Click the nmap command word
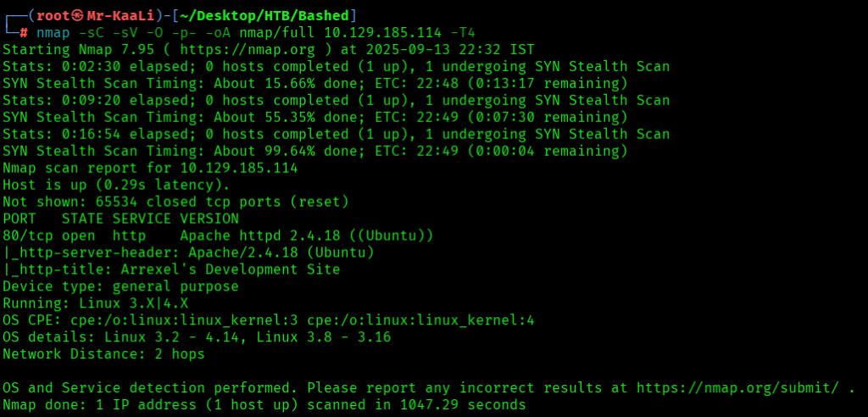The height and width of the screenshot is (417, 868). click(53, 33)
